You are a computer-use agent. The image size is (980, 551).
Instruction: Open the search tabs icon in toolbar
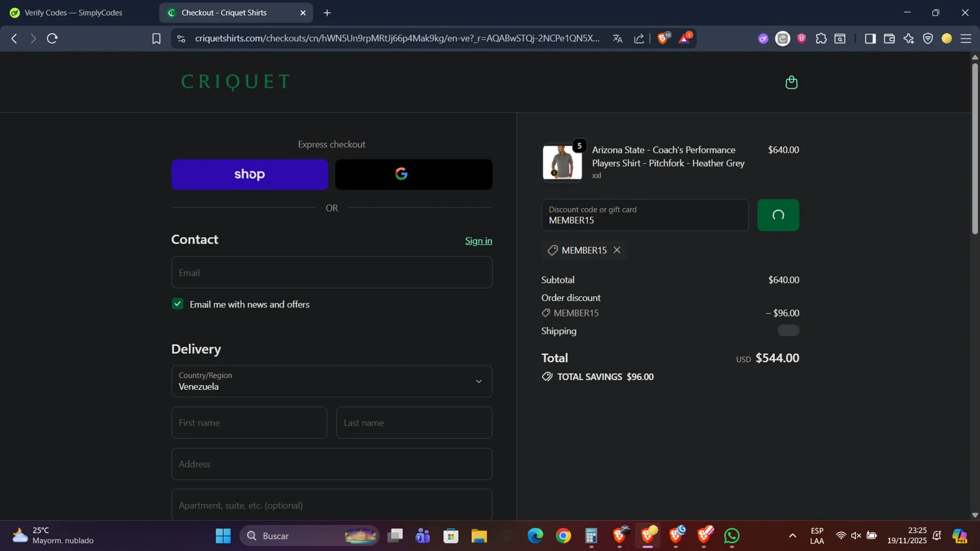(840, 39)
